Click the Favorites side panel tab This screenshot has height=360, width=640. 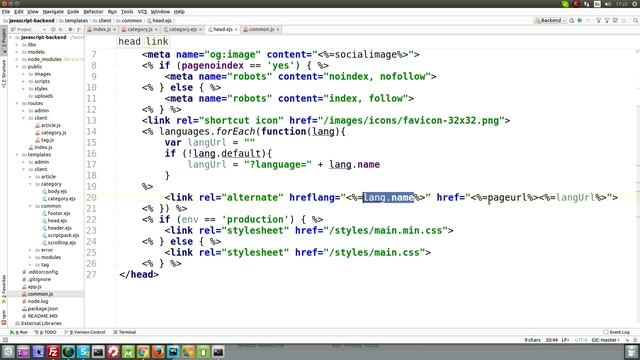(4, 288)
